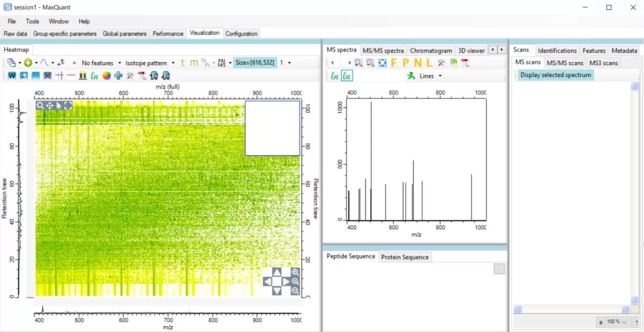Toggle the second ln scale button for the spectrum
Viewport: 644px width, 332px height.
point(346,76)
